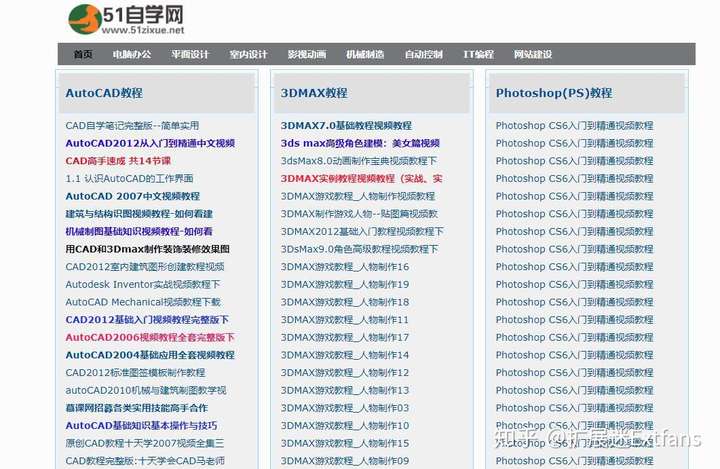Open 3DMAX游戏教程_人物制作19 link

point(345,284)
